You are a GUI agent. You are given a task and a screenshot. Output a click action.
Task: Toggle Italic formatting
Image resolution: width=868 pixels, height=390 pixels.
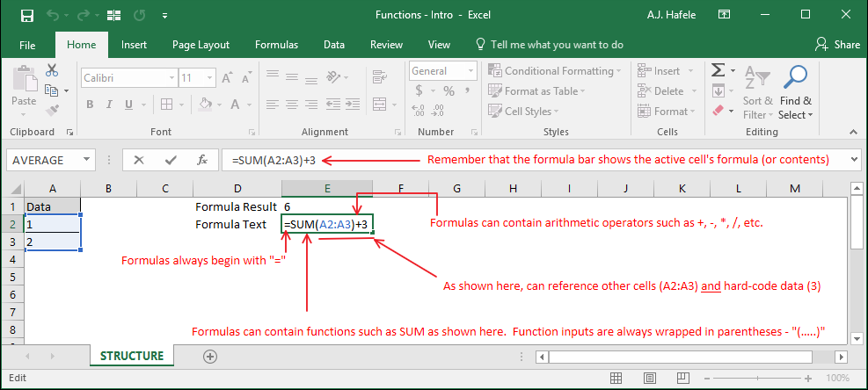[109, 104]
